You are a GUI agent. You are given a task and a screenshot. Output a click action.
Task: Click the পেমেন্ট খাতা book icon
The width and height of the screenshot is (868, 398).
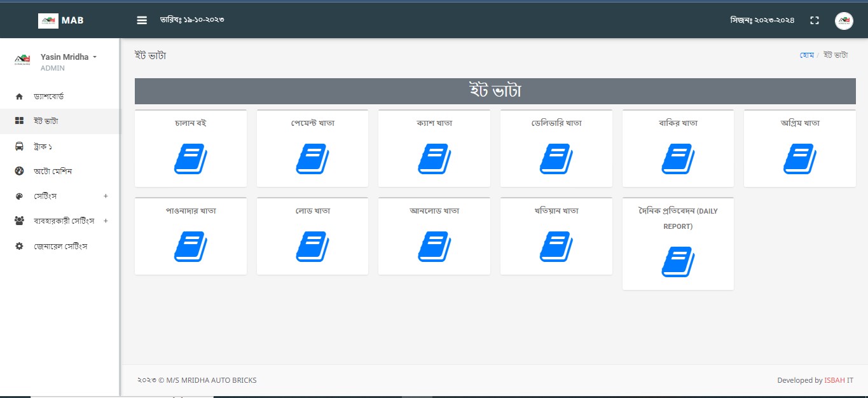coord(312,159)
